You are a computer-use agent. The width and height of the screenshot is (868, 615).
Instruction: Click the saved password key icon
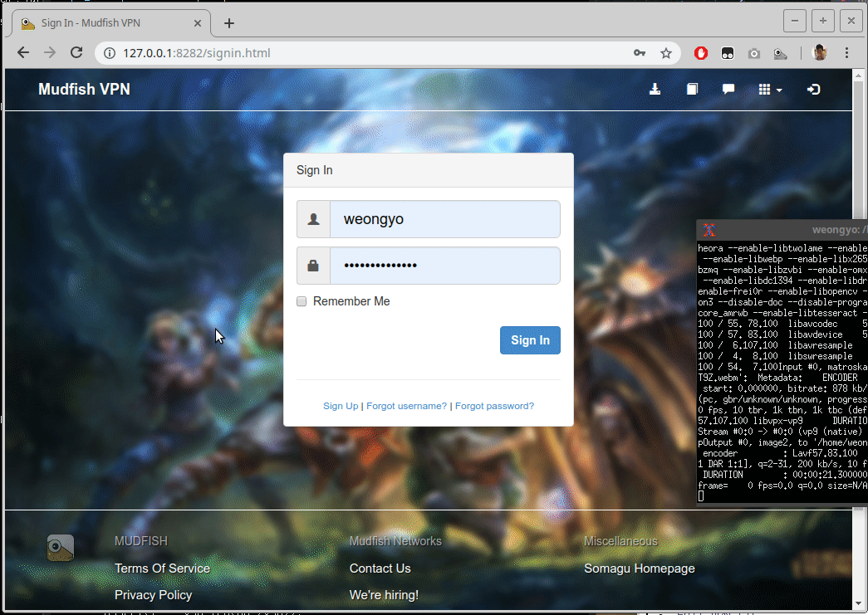(639, 53)
